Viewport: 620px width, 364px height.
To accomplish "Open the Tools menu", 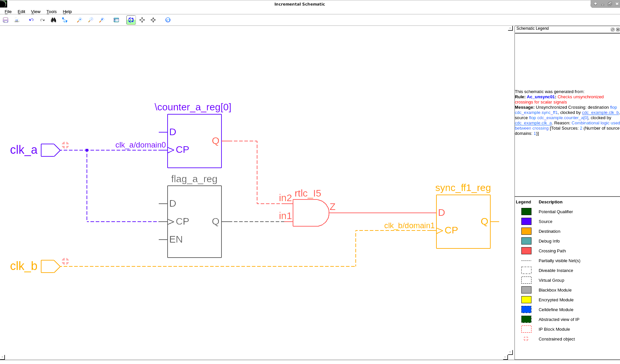I will 51,11.
